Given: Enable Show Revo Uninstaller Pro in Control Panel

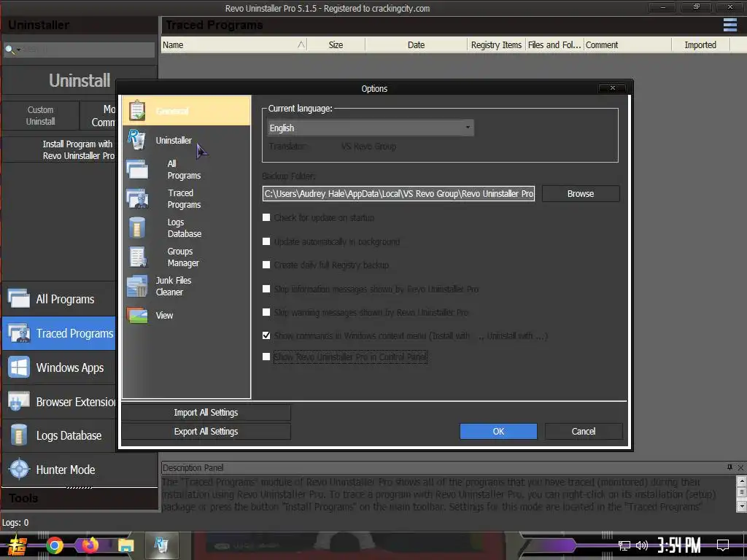Looking at the screenshot, I should (266, 357).
